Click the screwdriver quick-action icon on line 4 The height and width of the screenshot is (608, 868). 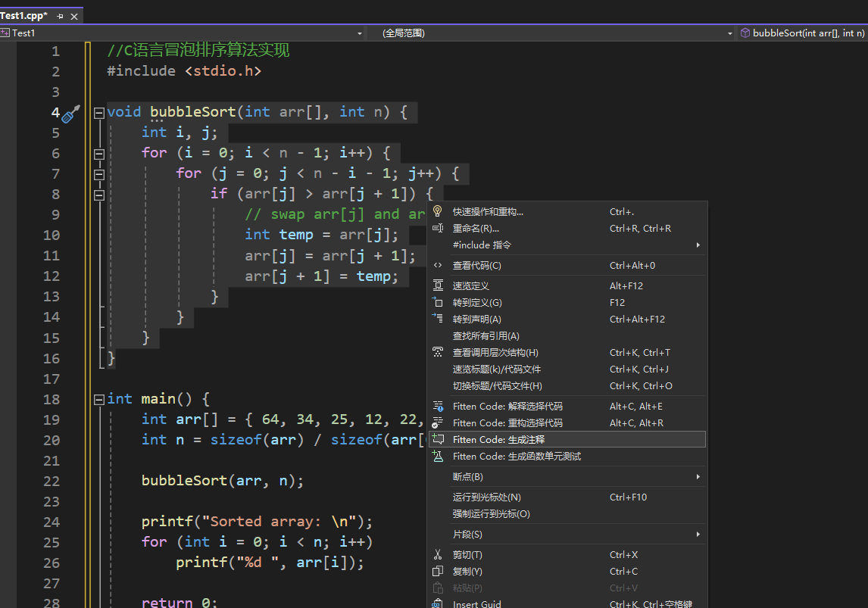coord(70,114)
